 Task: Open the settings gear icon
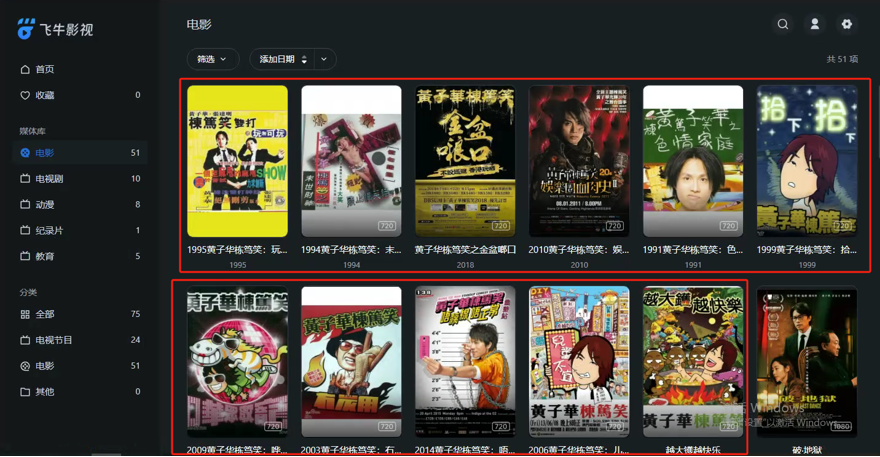click(846, 24)
